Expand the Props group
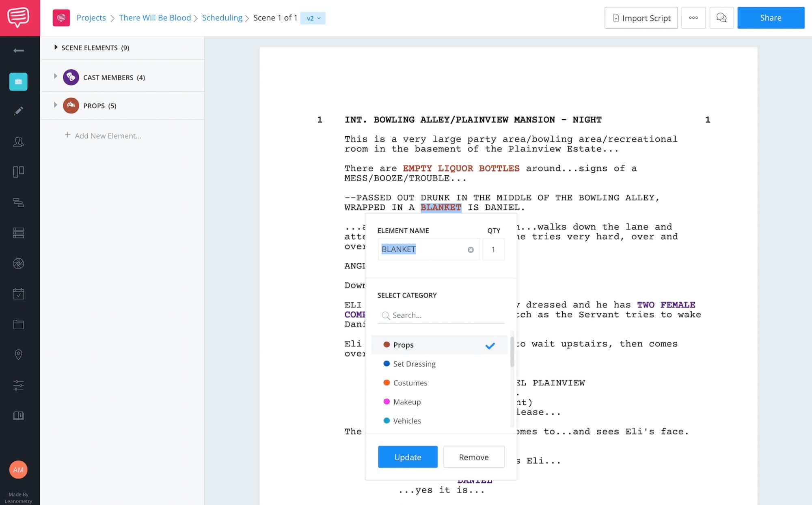Image resolution: width=812 pixels, height=505 pixels. [56, 105]
